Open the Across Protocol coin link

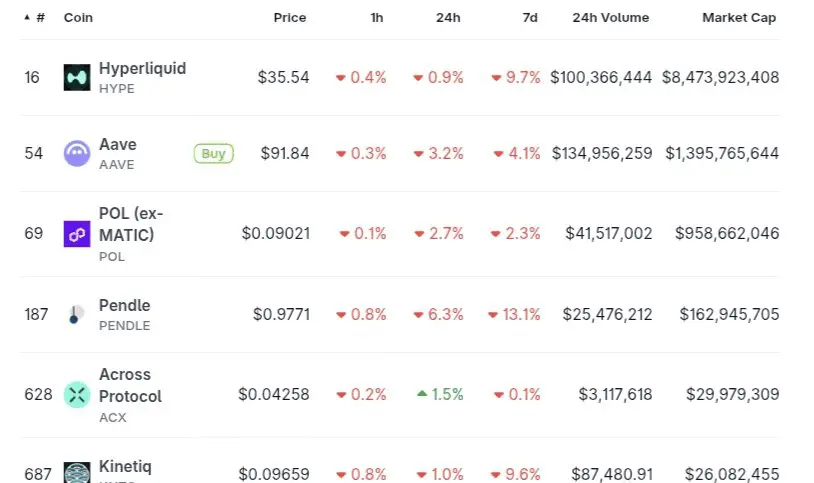[x=130, y=385]
